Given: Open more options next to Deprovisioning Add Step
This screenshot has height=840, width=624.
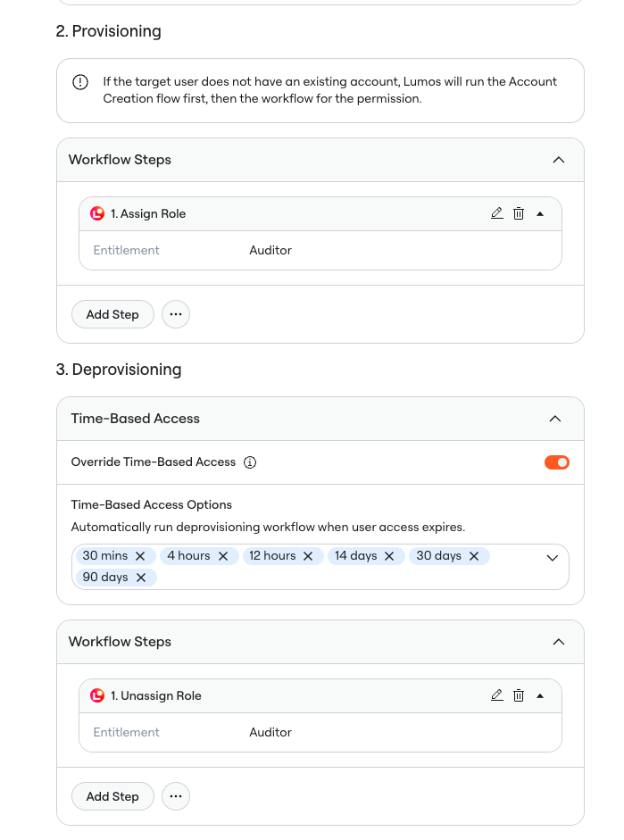Looking at the screenshot, I should (176, 796).
